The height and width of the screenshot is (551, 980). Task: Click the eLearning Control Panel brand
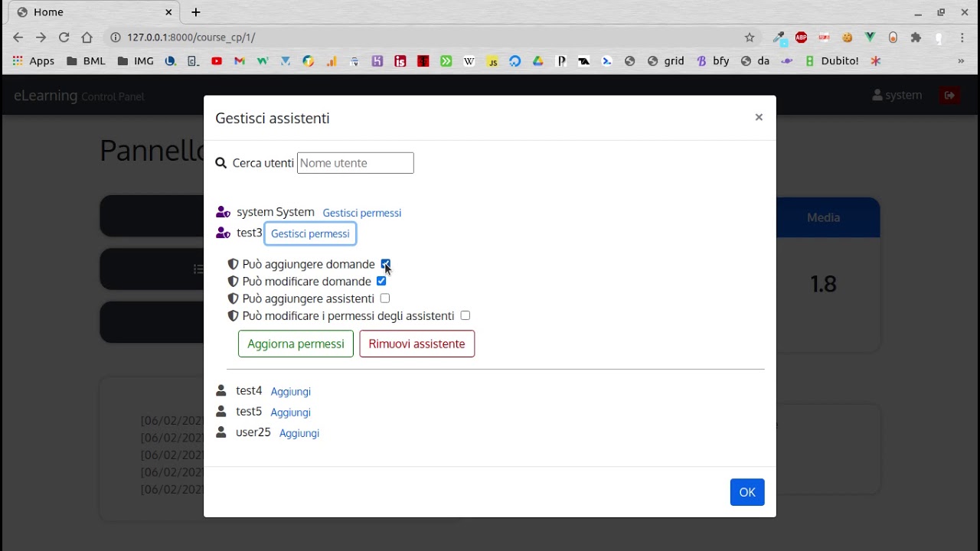[x=79, y=96]
